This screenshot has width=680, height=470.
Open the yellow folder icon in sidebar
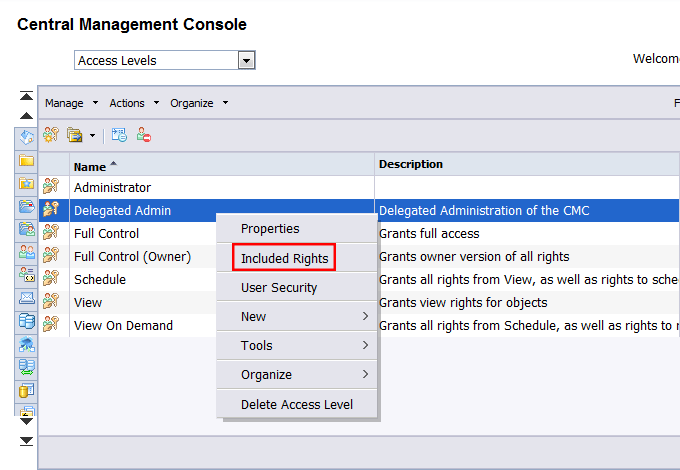point(27,160)
